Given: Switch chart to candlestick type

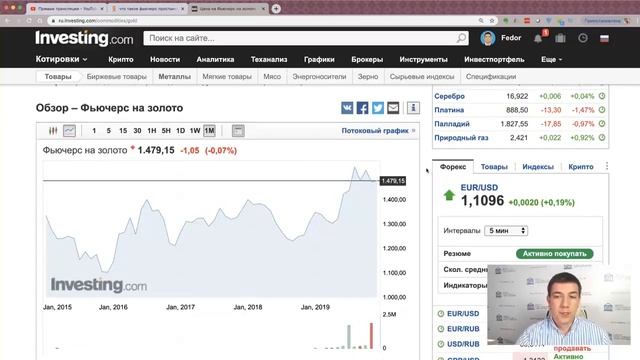Looking at the screenshot, I should tap(53, 131).
